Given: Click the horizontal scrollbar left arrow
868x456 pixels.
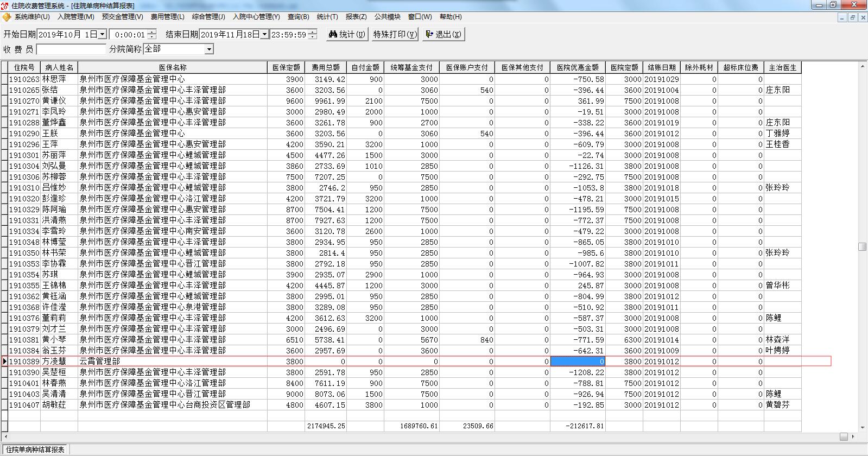Looking at the screenshot, I should (x=5, y=436).
